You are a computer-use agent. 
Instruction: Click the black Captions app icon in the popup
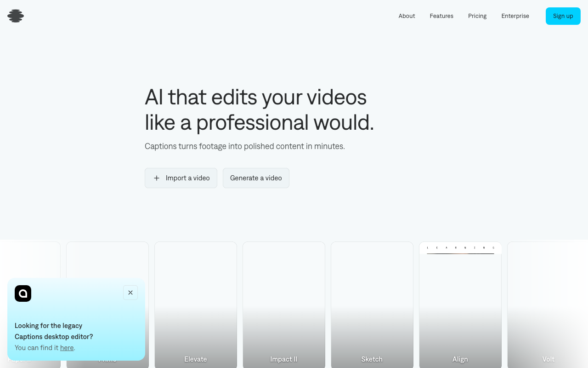23,293
